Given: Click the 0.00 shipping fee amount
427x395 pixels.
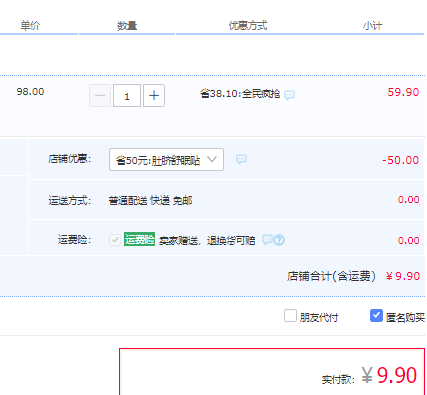Looking at the screenshot, I should (x=409, y=200).
